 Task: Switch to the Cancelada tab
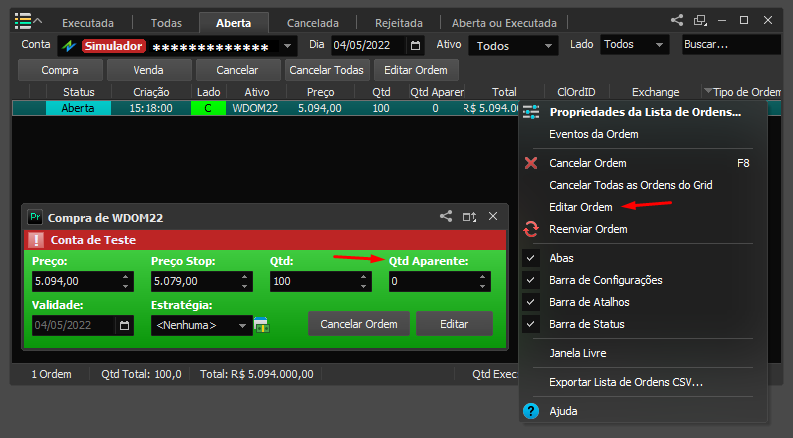313,23
